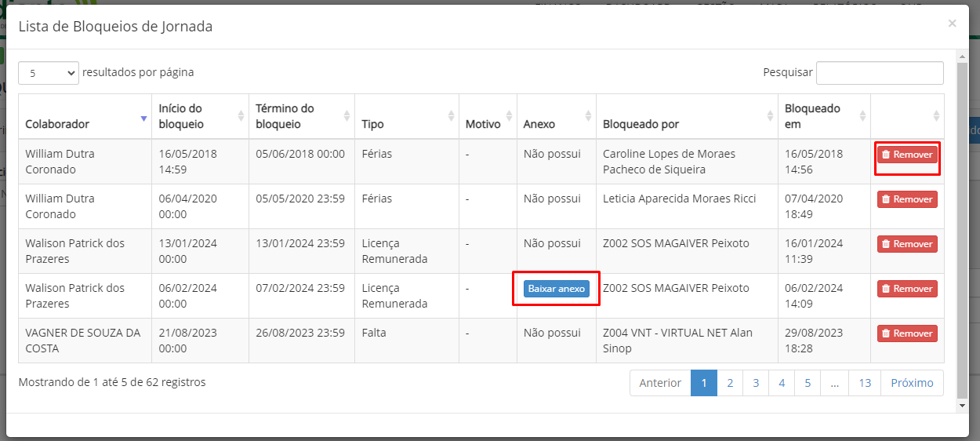980x441 pixels.
Task: Close the Lista de Bloqueios dialog
Action: tap(952, 24)
